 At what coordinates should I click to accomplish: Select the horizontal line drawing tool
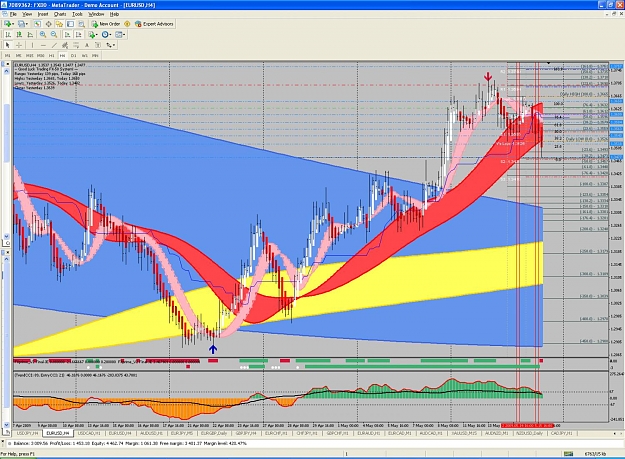[43, 45]
